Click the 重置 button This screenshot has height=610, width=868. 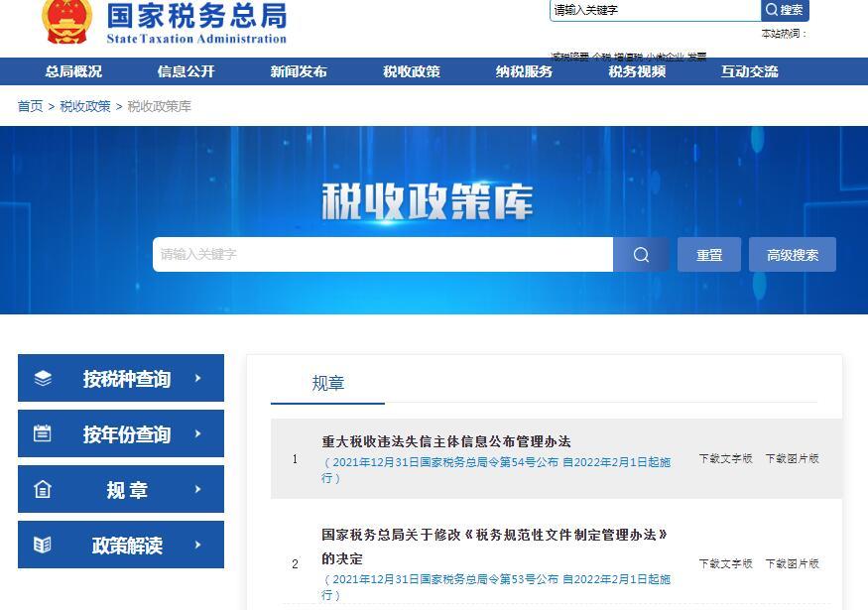coord(709,255)
